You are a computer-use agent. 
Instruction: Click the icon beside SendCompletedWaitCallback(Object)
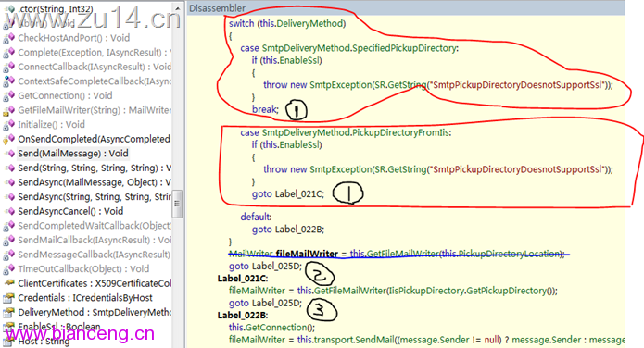(8, 226)
